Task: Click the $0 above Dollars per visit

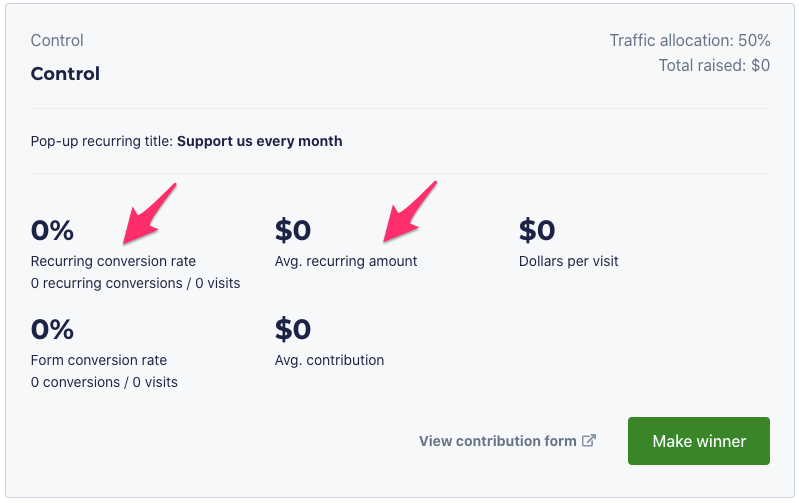Action: click(x=537, y=231)
